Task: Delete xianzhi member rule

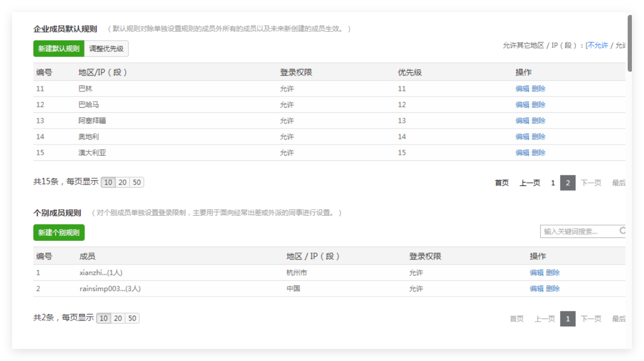Action: point(553,272)
